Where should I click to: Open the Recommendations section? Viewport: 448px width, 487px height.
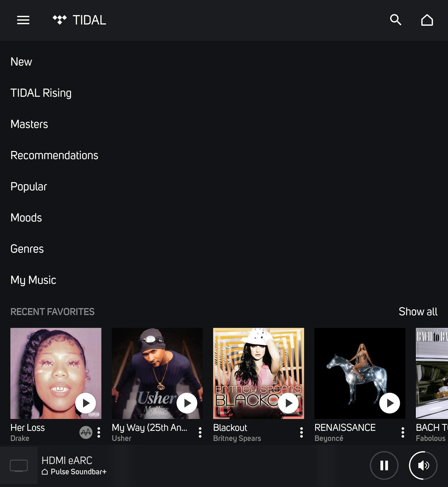(54, 155)
